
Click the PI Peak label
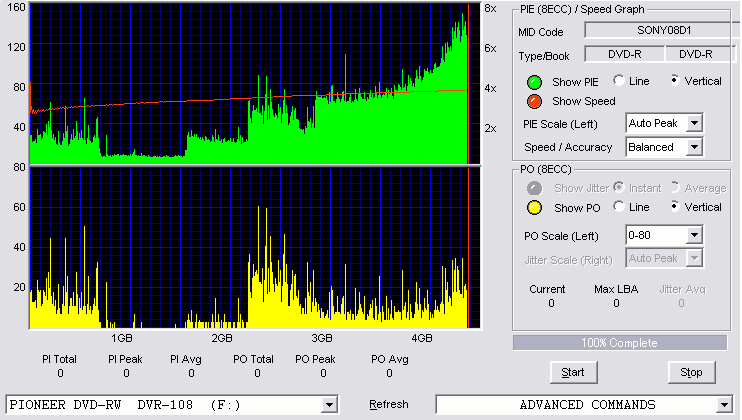click(125, 359)
